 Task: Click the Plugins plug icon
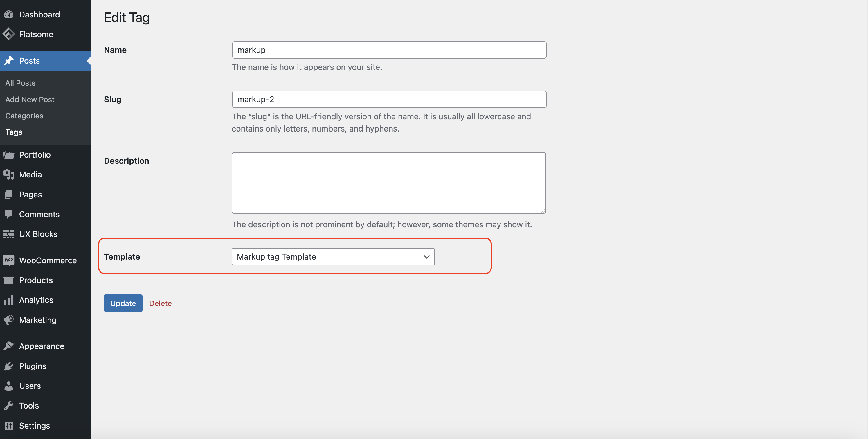(x=9, y=366)
